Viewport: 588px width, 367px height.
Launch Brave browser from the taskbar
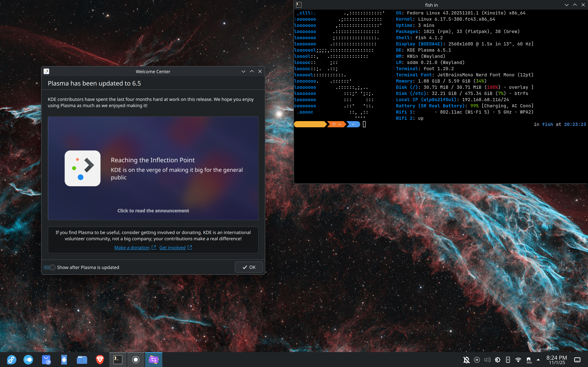100,359
